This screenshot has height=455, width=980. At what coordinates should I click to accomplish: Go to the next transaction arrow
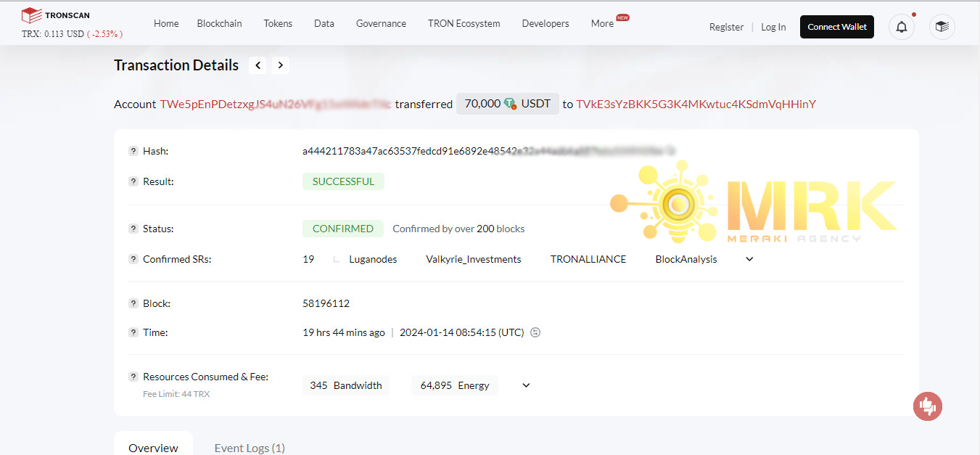(x=281, y=65)
